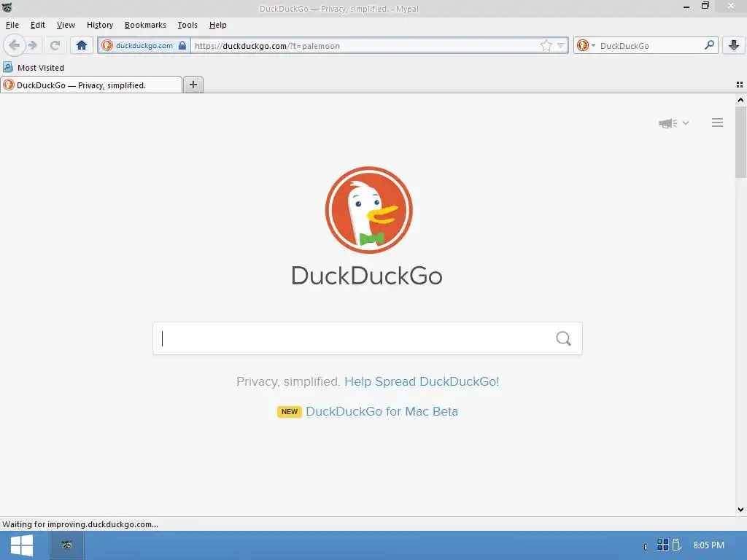The image size is (747, 560).
Task: Click the yellow NEW badge
Action: point(289,411)
